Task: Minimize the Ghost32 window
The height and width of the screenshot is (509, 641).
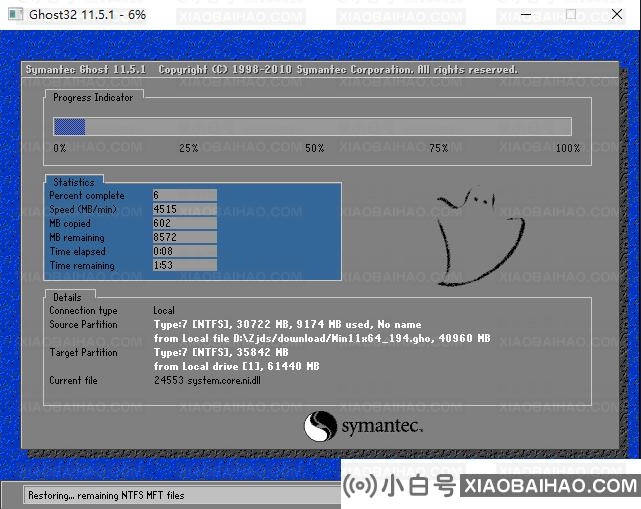Action: pos(526,15)
